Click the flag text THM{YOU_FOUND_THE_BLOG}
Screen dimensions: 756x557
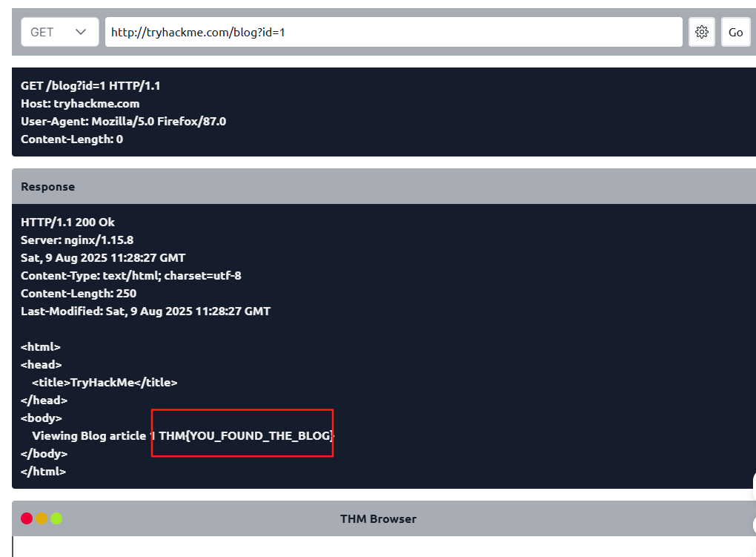pos(246,436)
